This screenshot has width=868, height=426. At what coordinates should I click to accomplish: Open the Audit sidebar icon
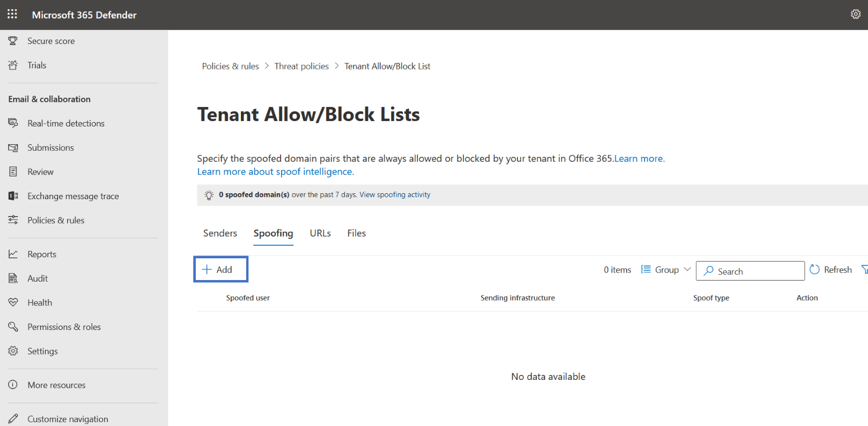click(x=13, y=278)
